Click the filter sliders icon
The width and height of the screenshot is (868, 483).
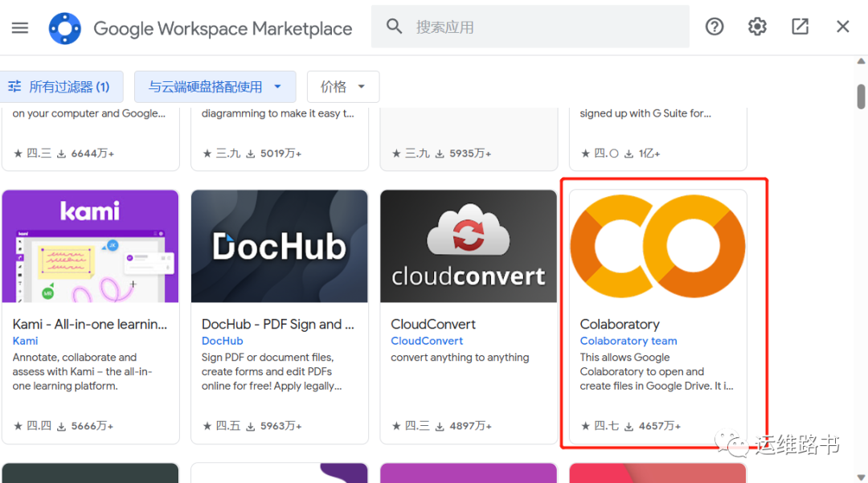coord(15,86)
